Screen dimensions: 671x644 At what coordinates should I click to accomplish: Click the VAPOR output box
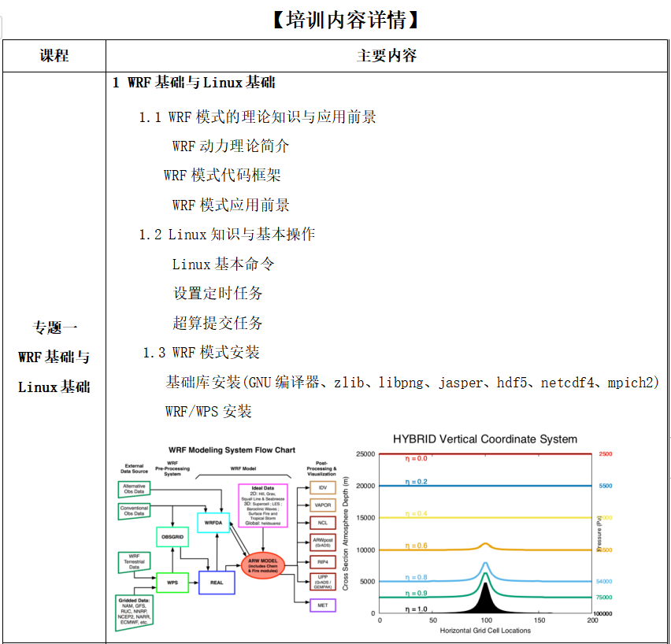coord(323,505)
